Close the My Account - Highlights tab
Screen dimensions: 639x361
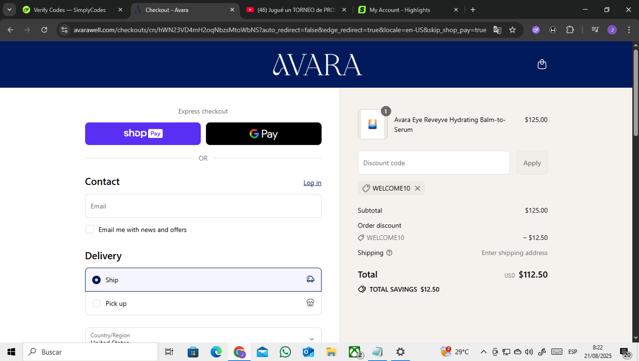click(x=456, y=10)
